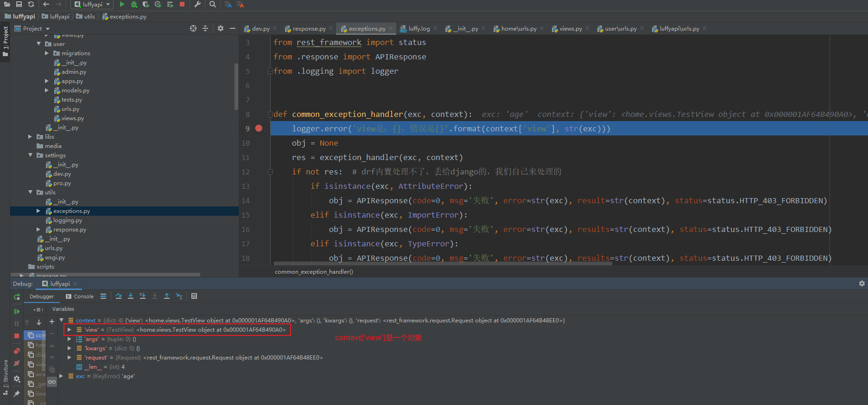Switch to the Console debug tab

(80, 296)
